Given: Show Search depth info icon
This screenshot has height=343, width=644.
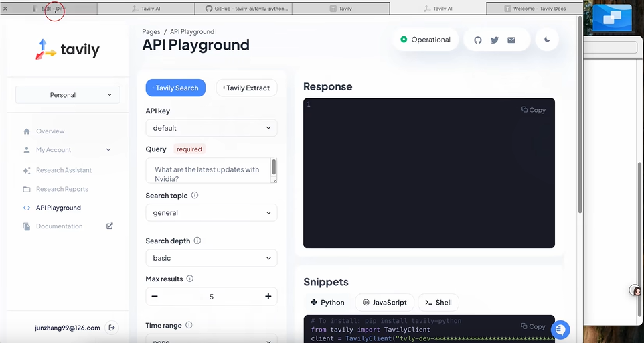Looking at the screenshot, I should coord(197,241).
